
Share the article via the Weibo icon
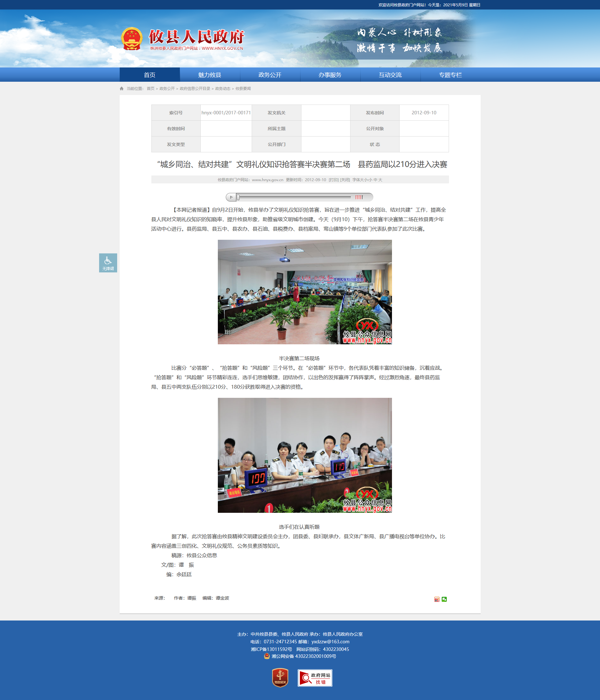(x=437, y=599)
